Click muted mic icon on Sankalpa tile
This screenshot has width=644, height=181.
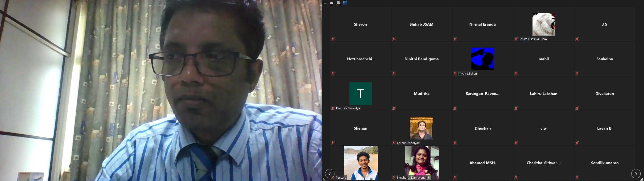pyautogui.click(x=577, y=74)
